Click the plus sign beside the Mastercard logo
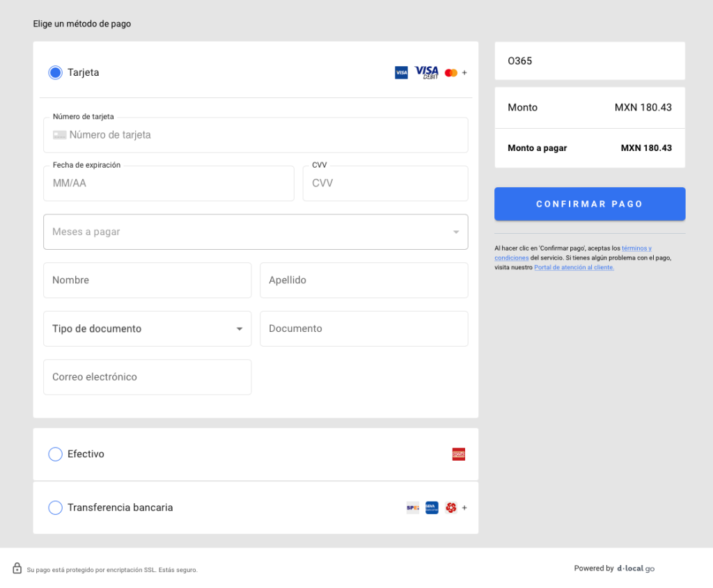The height and width of the screenshot is (588, 713). [464, 72]
